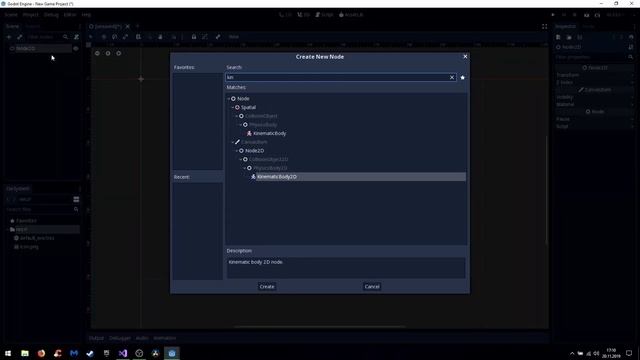Select the Node2D entry in matches
Image resolution: width=640 pixels, height=360 pixels.
(x=254, y=151)
